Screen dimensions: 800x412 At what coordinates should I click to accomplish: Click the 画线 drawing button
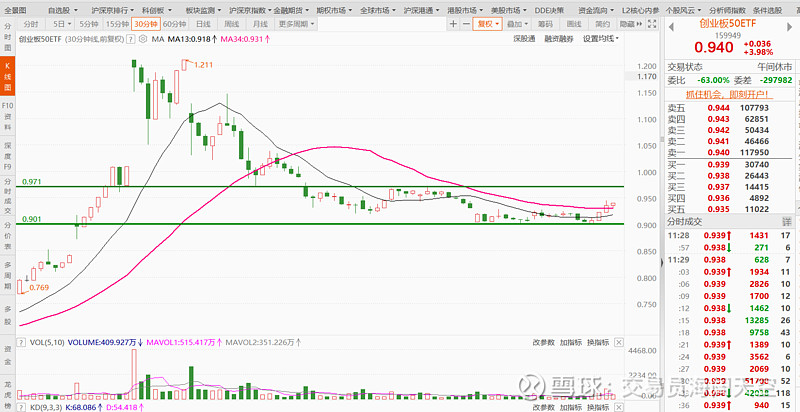(574, 23)
